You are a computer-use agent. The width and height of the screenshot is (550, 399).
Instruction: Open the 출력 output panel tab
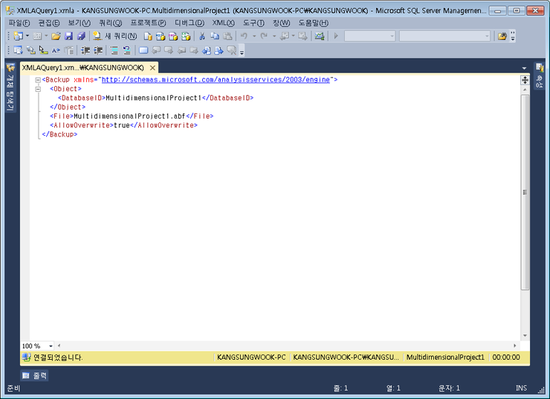[x=34, y=376]
